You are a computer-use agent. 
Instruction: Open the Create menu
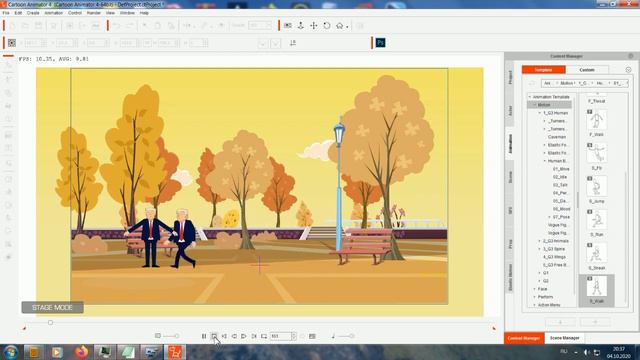[33, 13]
